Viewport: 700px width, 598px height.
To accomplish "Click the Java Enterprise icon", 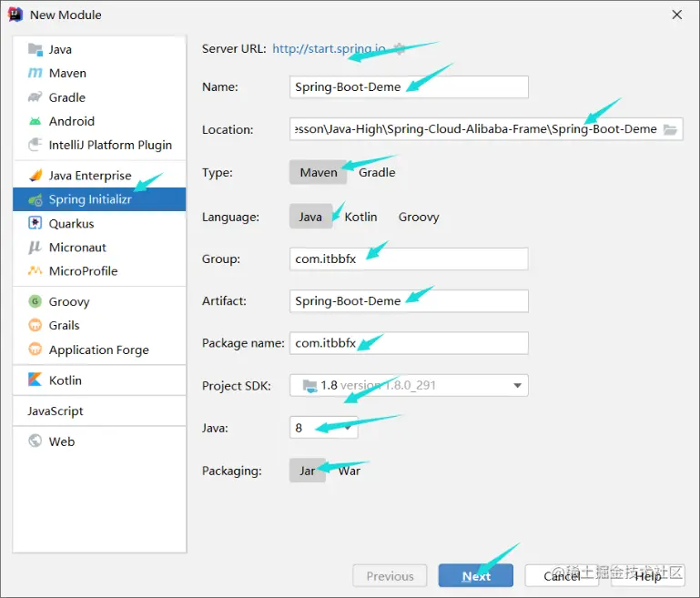I will point(36,176).
